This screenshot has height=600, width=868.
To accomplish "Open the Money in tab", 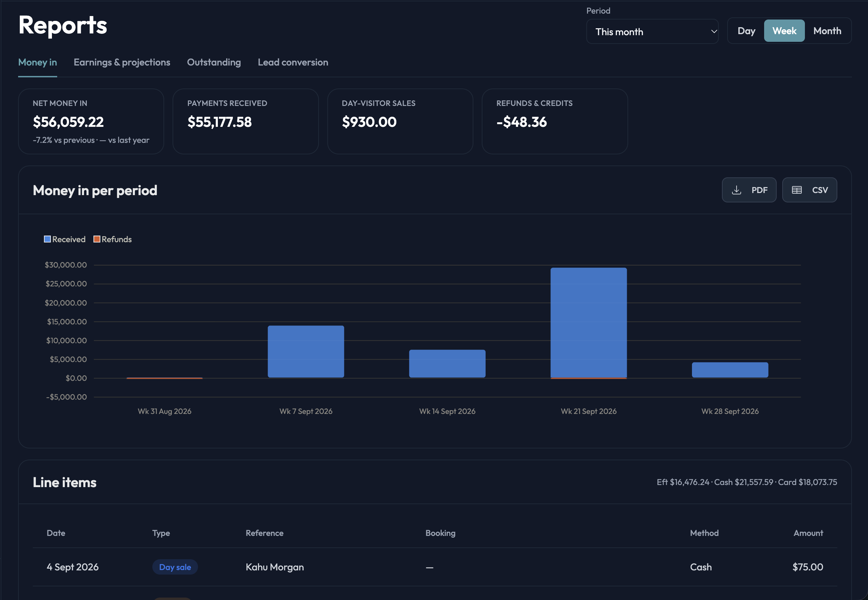I will [38, 62].
